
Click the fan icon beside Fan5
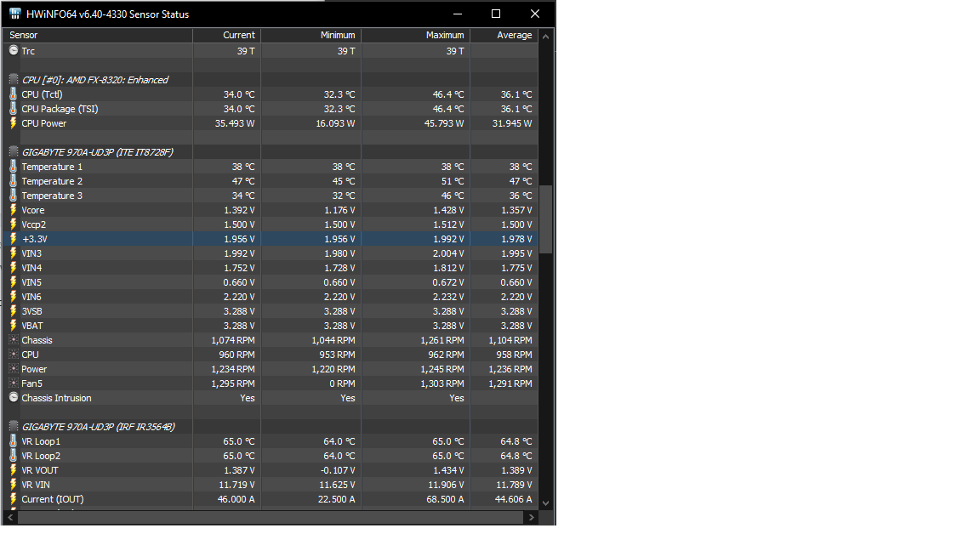14,383
